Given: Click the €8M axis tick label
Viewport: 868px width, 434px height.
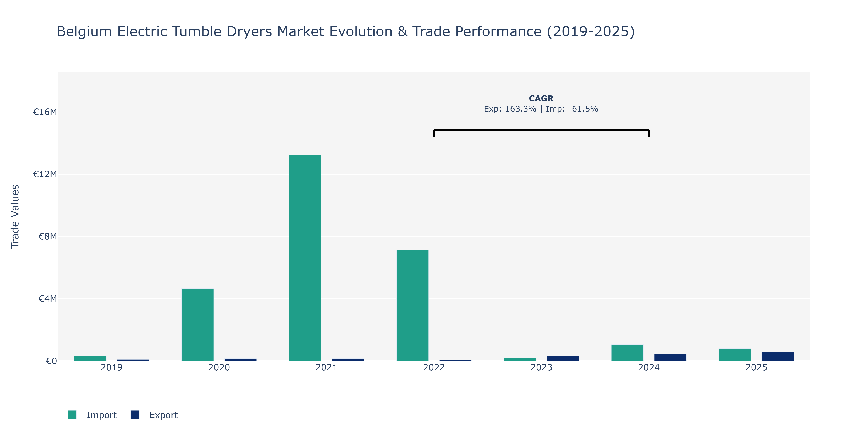Looking at the screenshot, I should click(x=48, y=237).
